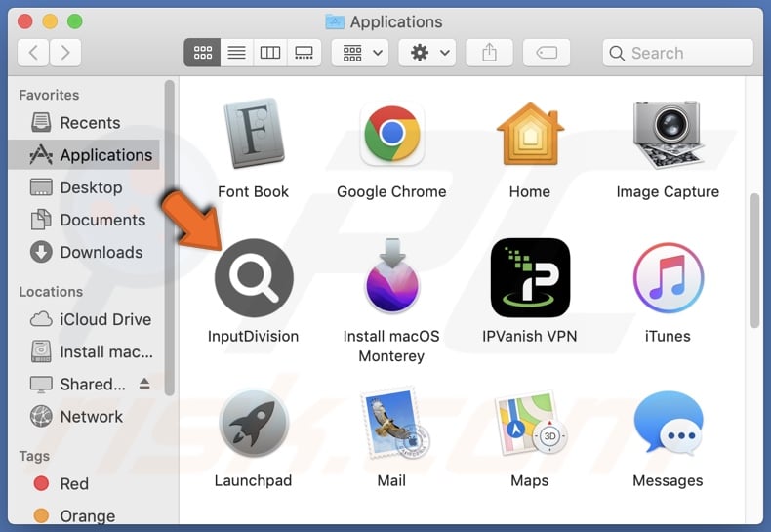This screenshot has width=771, height=532.
Task: Eject the Shared... volume
Action: (x=144, y=384)
